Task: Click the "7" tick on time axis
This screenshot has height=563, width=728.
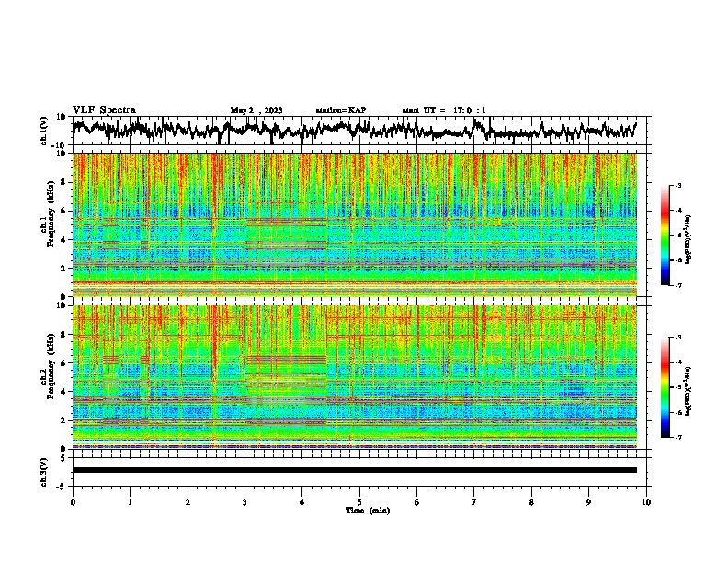Action: (474, 502)
